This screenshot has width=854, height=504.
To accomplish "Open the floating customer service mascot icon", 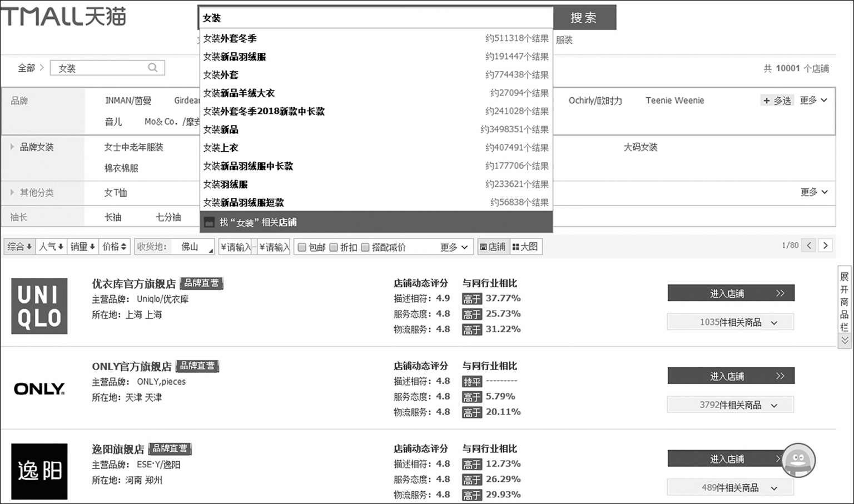I will (x=798, y=460).
